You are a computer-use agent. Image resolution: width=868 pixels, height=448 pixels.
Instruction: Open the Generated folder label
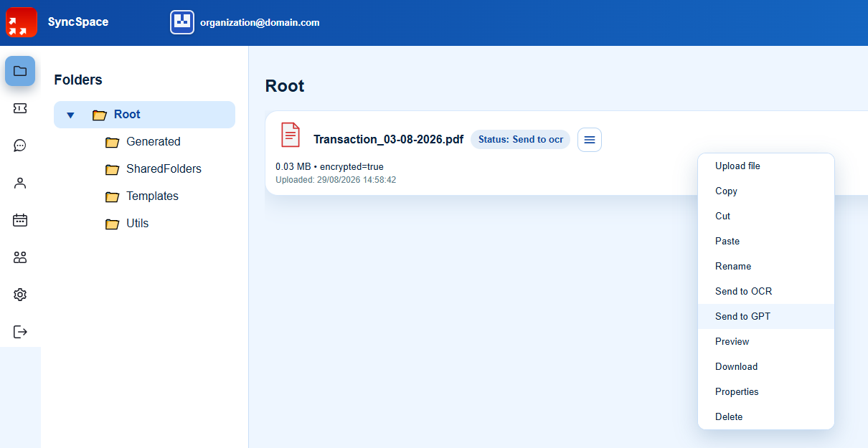pyautogui.click(x=154, y=142)
